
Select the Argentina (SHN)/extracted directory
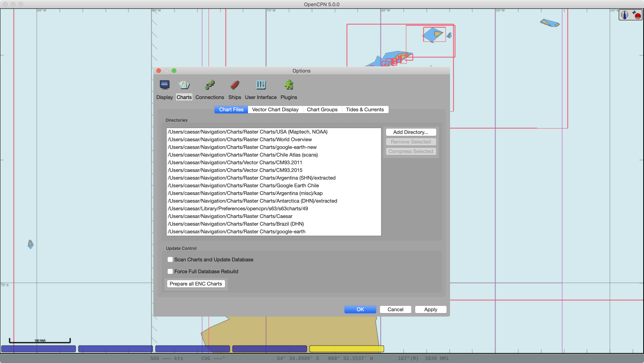(x=274, y=178)
